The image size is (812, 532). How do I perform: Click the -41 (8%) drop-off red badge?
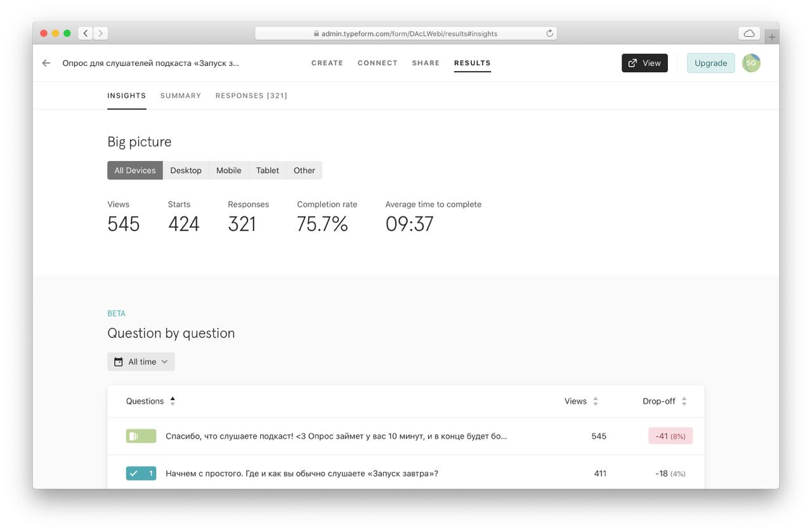click(671, 436)
